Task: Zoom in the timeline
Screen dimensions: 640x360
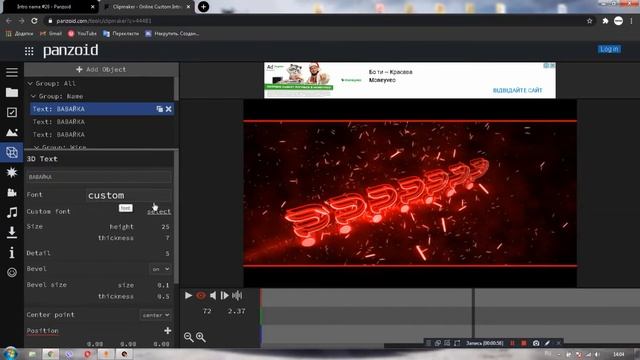Action: point(200,337)
